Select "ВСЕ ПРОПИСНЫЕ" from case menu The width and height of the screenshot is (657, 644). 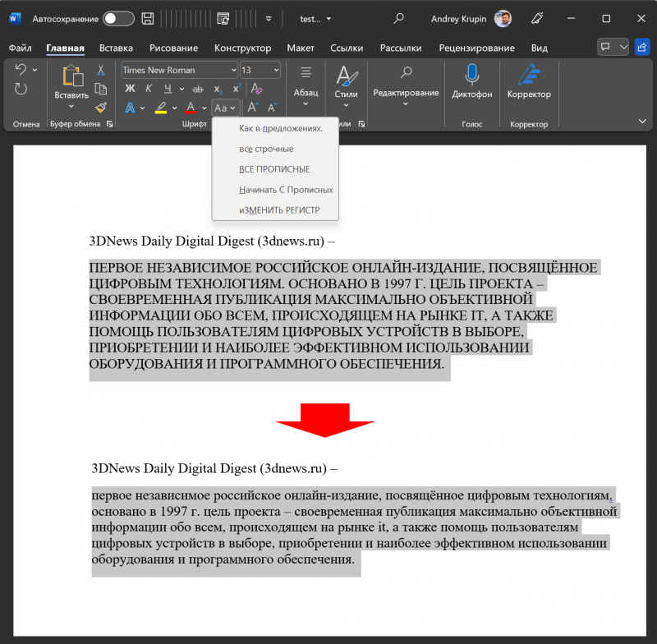point(274,169)
